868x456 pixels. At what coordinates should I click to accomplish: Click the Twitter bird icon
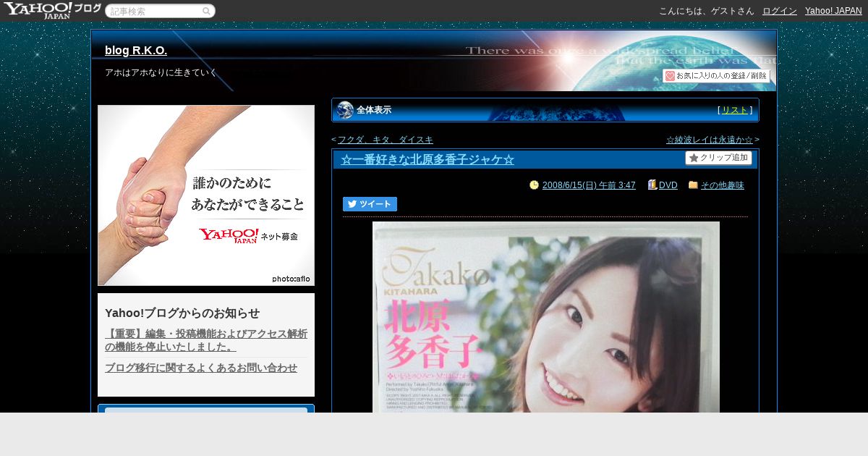(x=352, y=204)
